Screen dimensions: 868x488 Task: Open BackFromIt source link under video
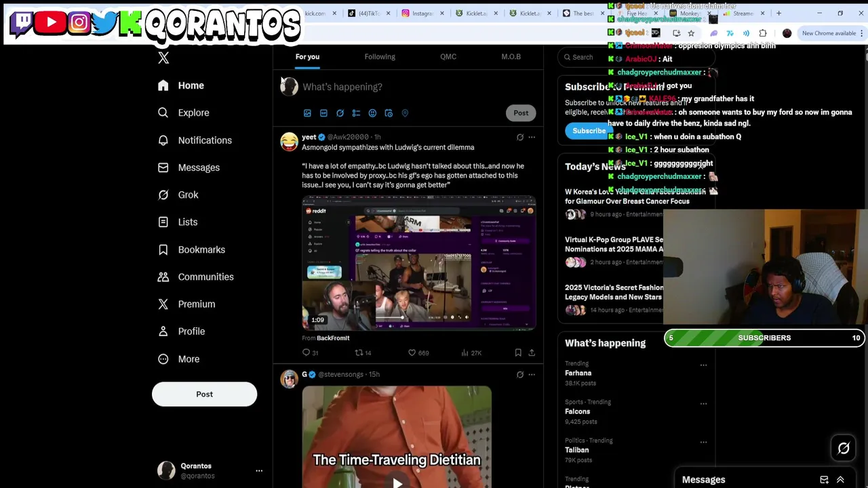tap(333, 338)
